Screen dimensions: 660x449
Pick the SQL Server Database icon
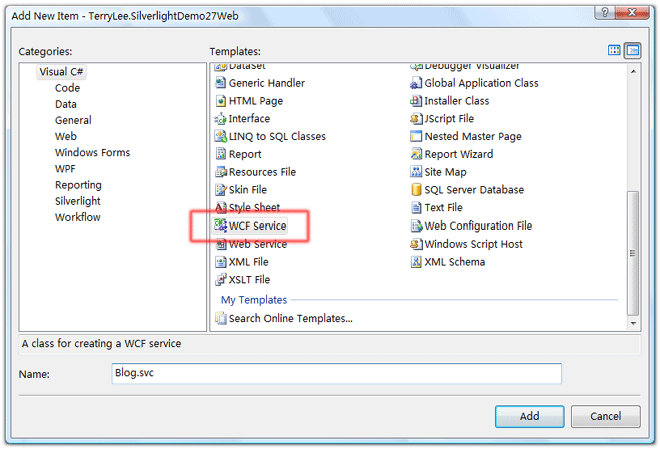pyautogui.click(x=417, y=190)
